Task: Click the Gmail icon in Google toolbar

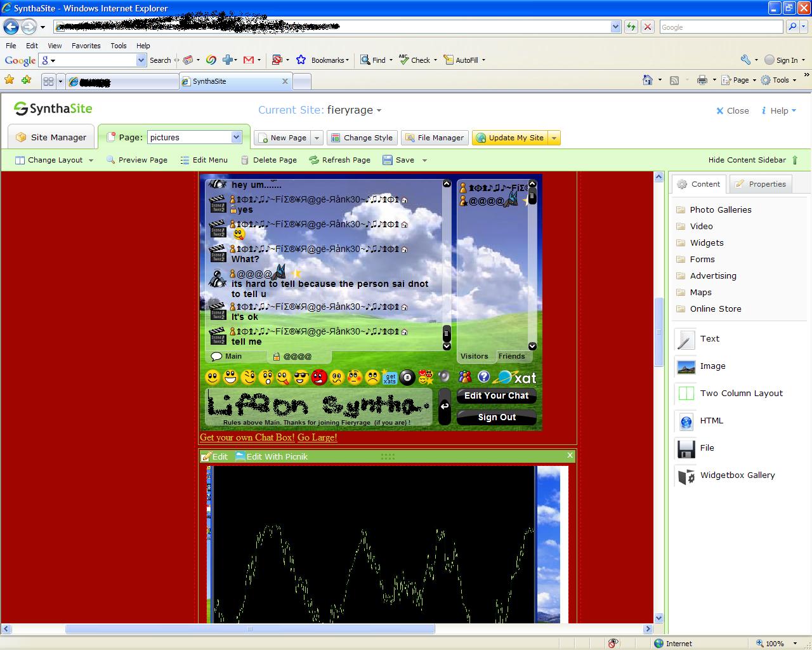Action: point(249,60)
